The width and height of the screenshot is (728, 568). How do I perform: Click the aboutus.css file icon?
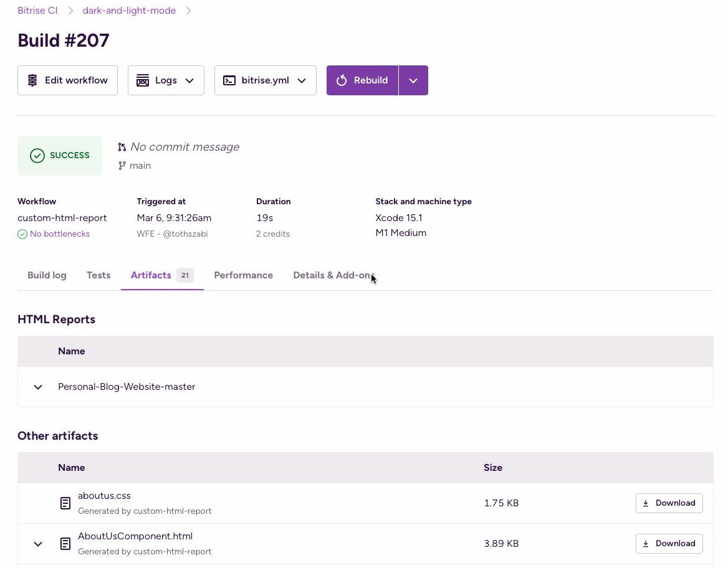click(65, 503)
